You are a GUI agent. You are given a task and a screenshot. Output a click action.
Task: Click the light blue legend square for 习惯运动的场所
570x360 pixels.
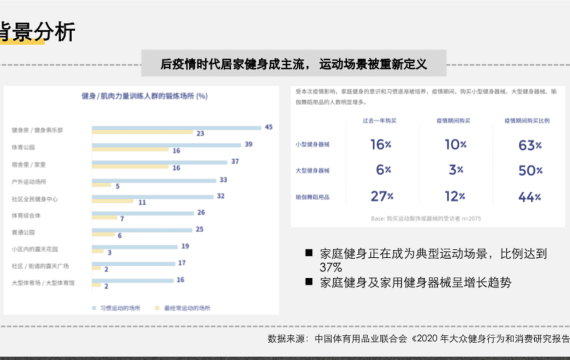94,308
